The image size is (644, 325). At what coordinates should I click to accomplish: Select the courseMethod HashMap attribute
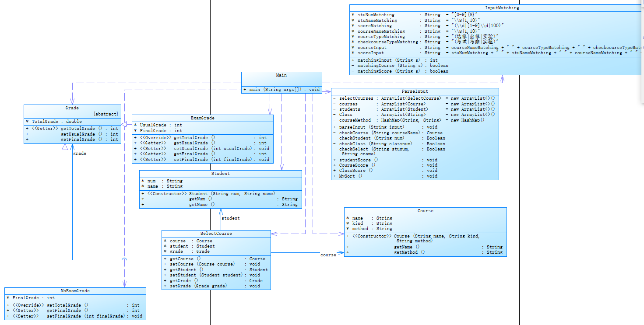(409, 120)
